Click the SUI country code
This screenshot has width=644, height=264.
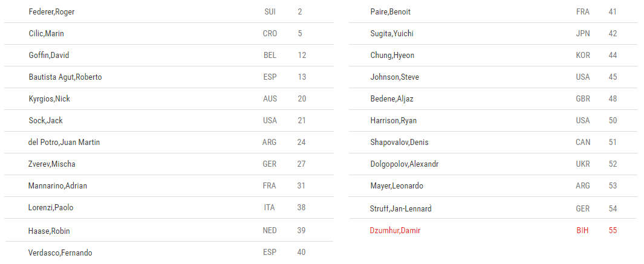[270, 12]
